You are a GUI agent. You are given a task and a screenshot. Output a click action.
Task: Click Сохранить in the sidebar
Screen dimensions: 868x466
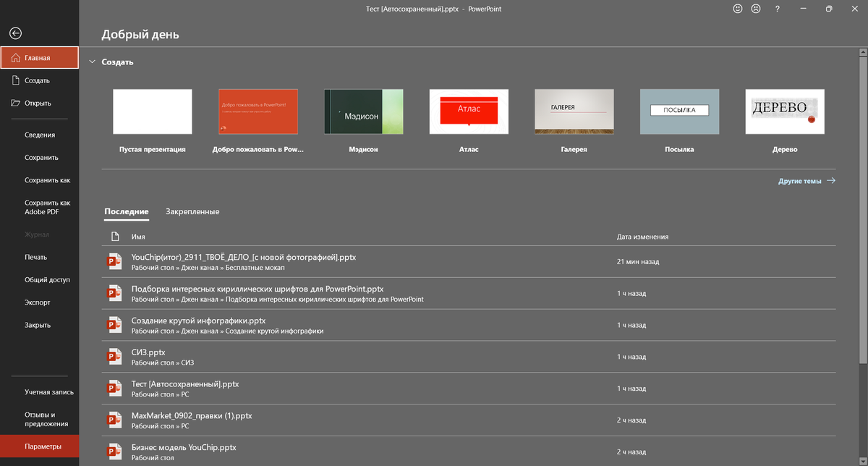pos(40,157)
